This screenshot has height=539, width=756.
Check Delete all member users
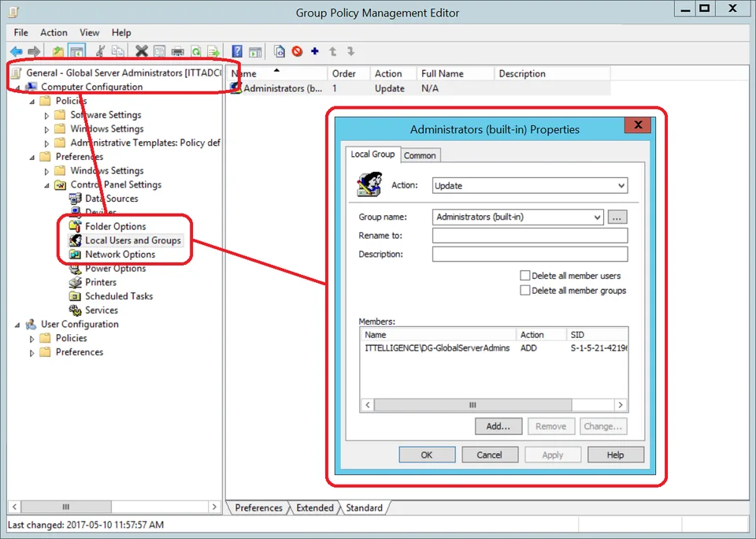pyautogui.click(x=525, y=276)
